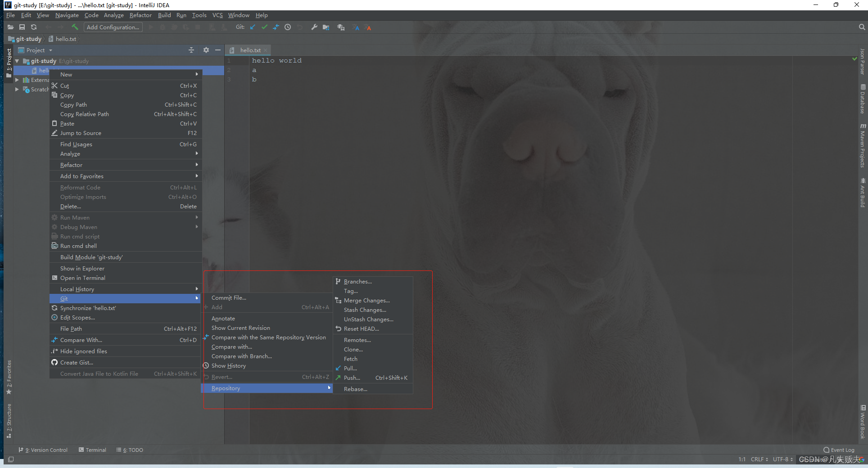The height and width of the screenshot is (468, 868).
Task: Hide the Project panel with minus icon
Action: click(x=218, y=50)
